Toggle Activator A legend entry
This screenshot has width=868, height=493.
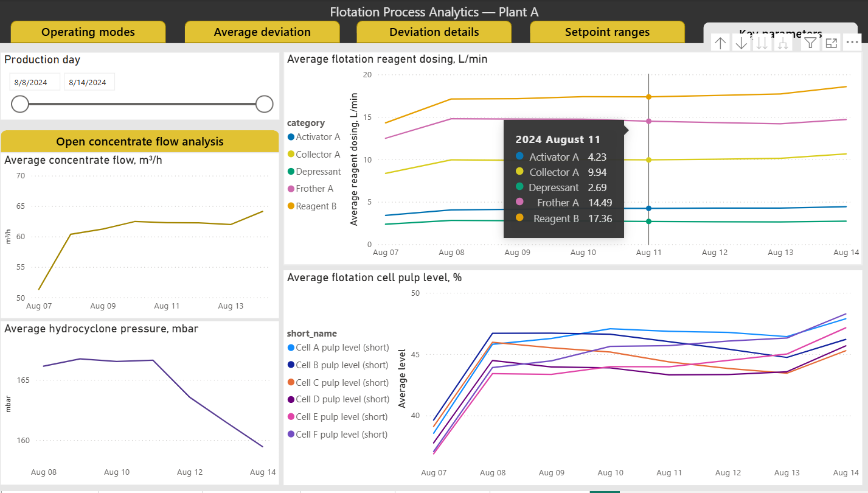click(x=314, y=137)
